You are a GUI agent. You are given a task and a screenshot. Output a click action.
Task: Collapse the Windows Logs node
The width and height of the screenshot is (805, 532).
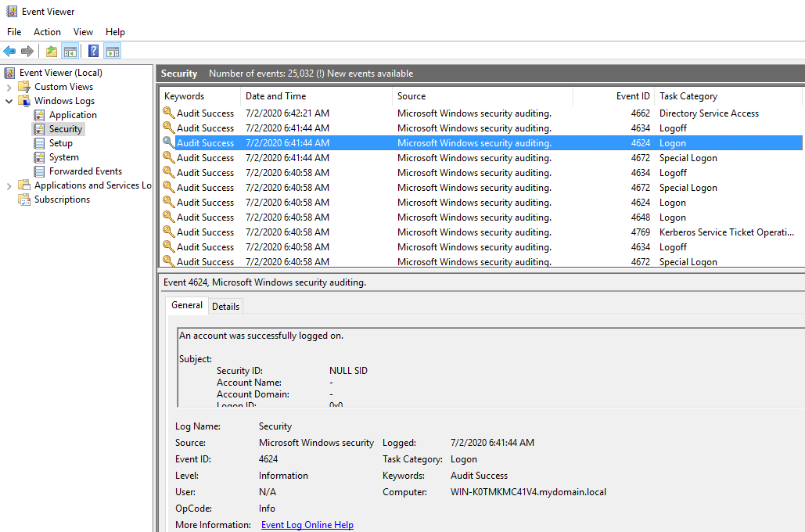point(9,101)
